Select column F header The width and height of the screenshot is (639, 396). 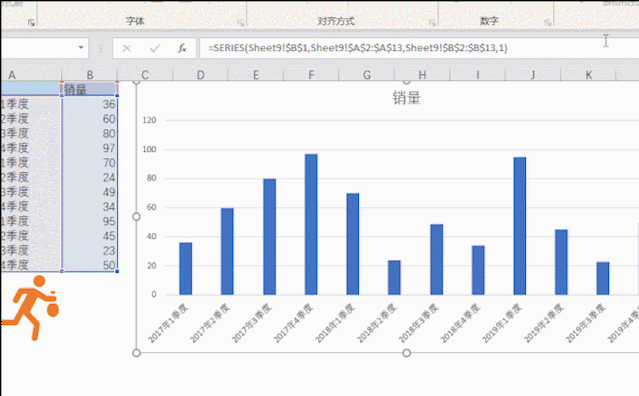coord(311,75)
